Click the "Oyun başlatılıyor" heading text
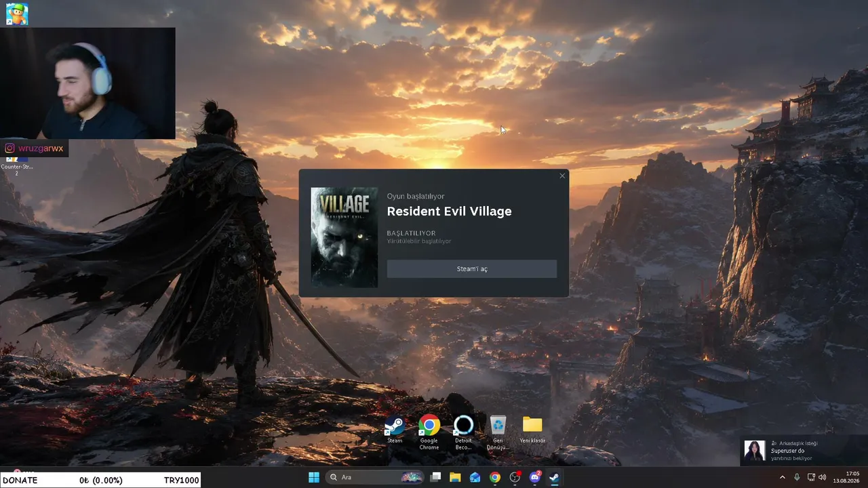The width and height of the screenshot is (868, 488). pos(416,196)
